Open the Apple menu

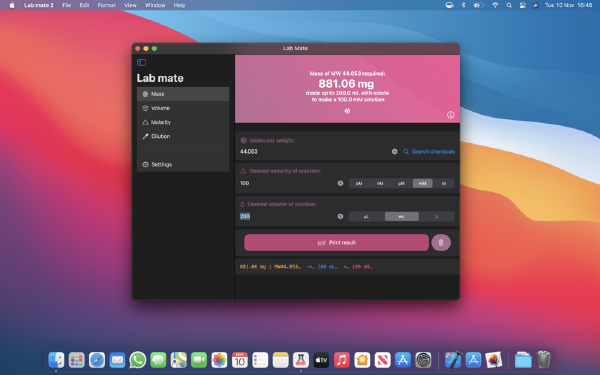(12, 5)
